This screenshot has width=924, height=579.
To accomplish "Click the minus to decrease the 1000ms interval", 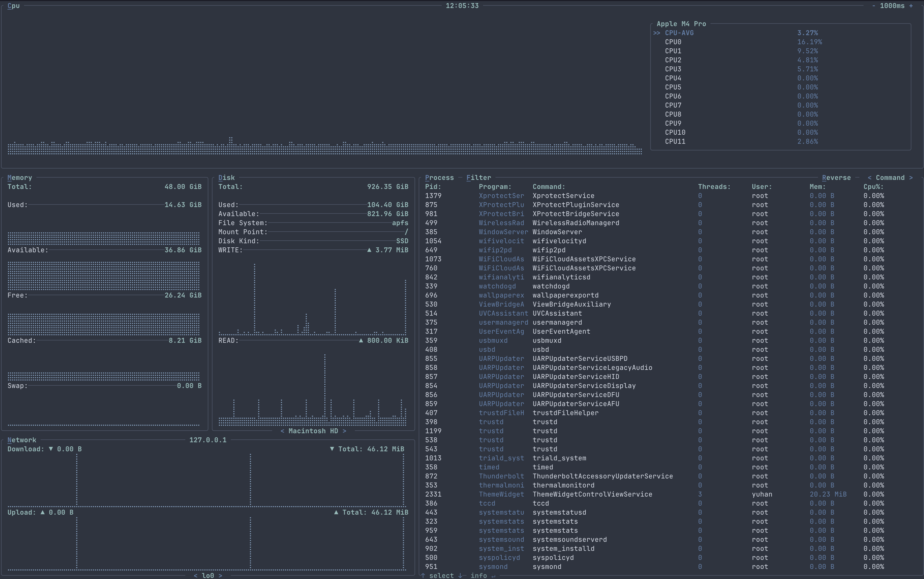I will pyautogui.click(x=873, y=6).
